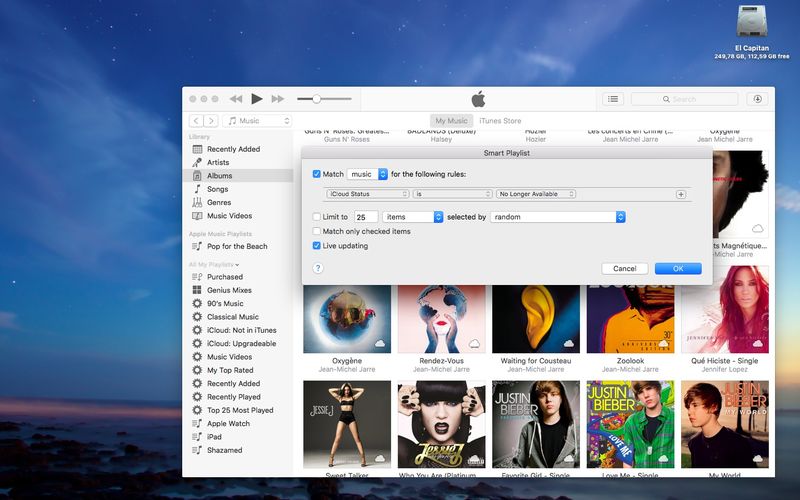Enable Match only checked items checkbox

click(316, 231)
